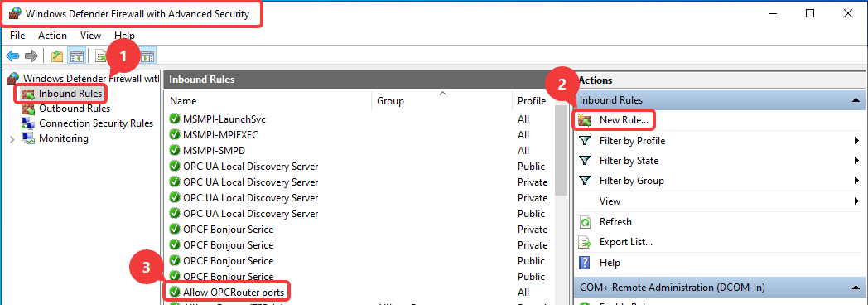Open the Action menu
The width and height of the screenshot is (868, 305).
pyautogui.click(x=52, y=36)
